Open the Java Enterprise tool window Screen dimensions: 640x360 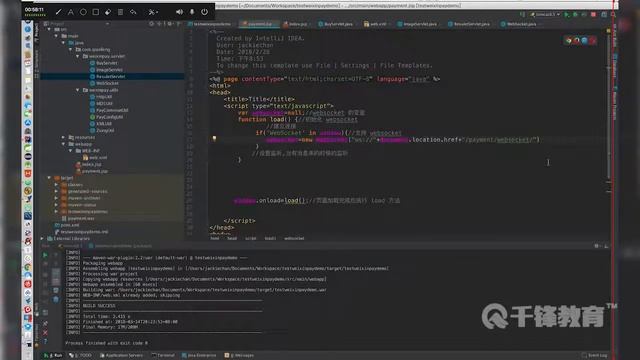coord(199,356)
